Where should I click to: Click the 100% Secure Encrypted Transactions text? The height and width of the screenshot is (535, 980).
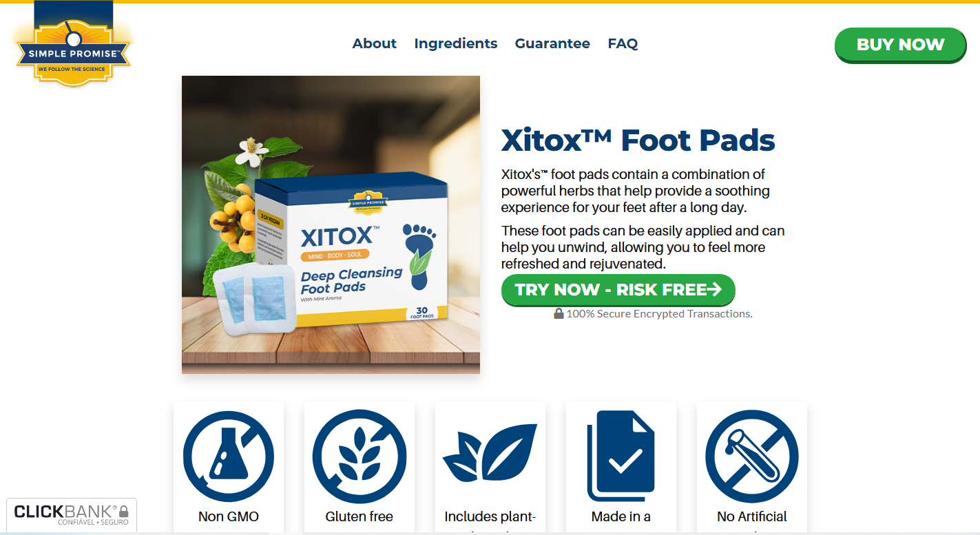(x=659, y=313)
